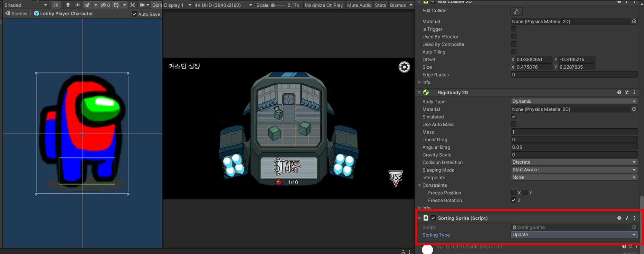Open Rigidbody 2D presets icon
The image size is (644, 254).
tap(627, 92)
